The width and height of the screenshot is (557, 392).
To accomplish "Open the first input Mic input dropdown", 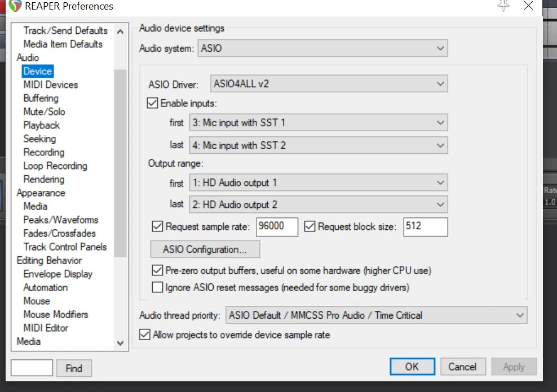I will (x=318, y=123).
